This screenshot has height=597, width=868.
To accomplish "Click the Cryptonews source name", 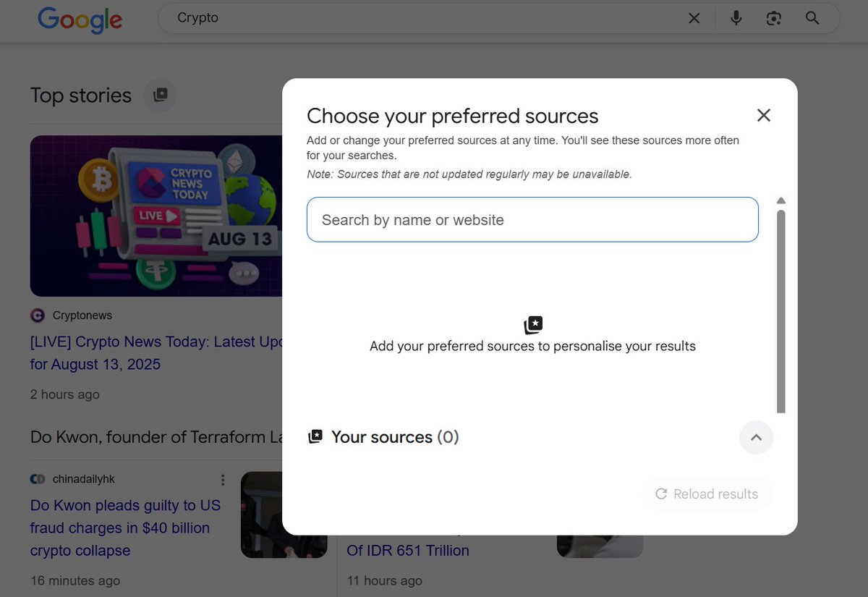I will [82, 316].
